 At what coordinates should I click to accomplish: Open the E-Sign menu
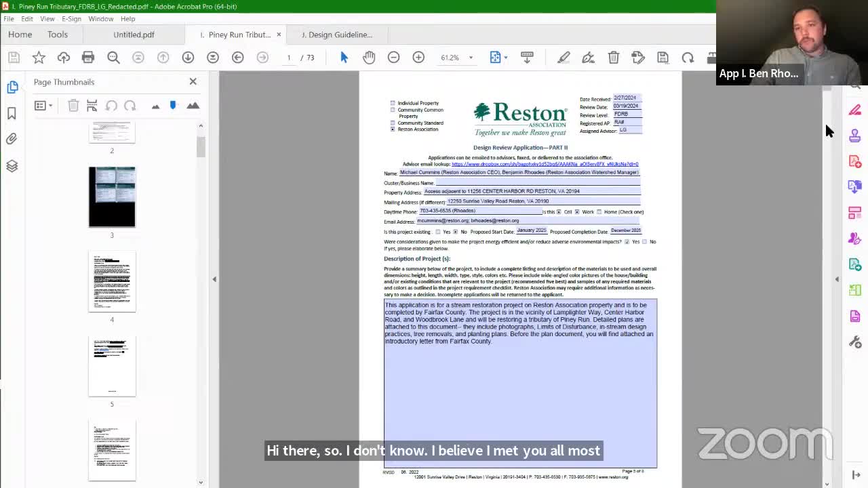click(71, 18)
